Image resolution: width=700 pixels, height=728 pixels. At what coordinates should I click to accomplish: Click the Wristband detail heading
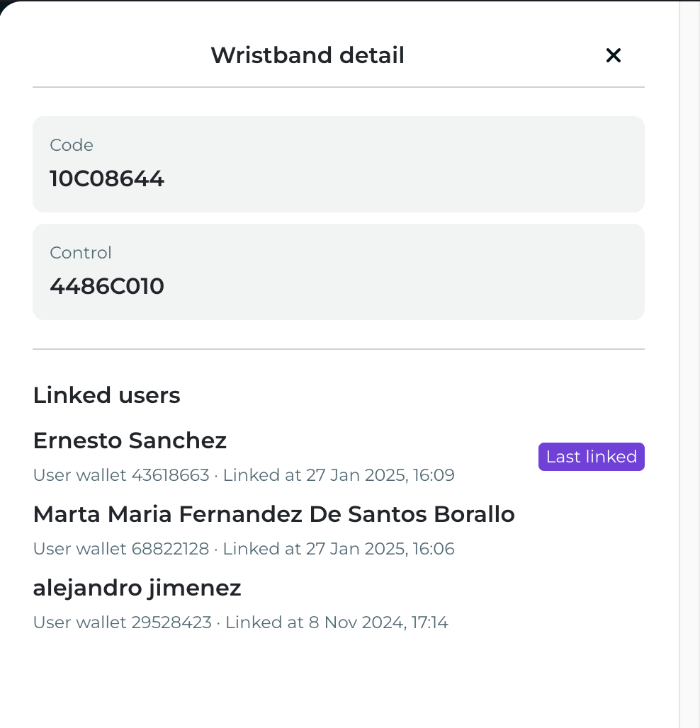point(307,55)
